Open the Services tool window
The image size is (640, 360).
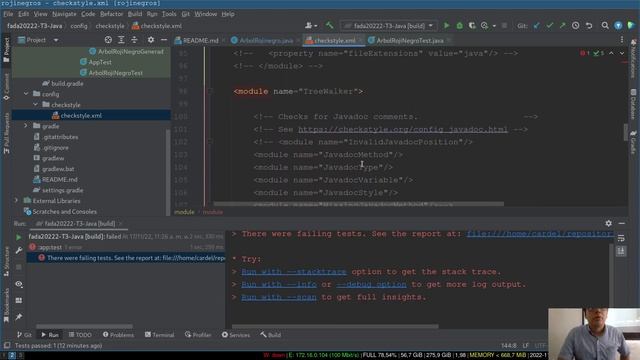click(x=236, y=335)
